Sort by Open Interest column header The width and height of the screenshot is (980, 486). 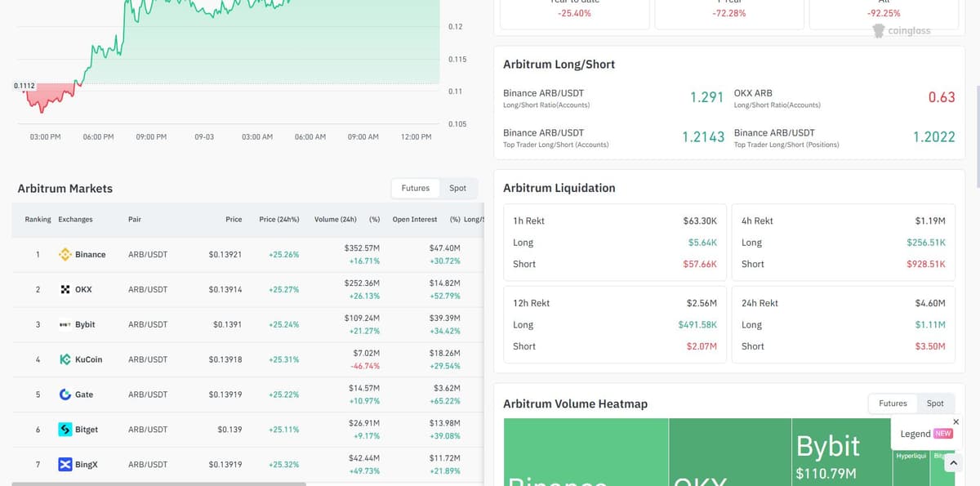pyautogui.click(x=415, y=220)
